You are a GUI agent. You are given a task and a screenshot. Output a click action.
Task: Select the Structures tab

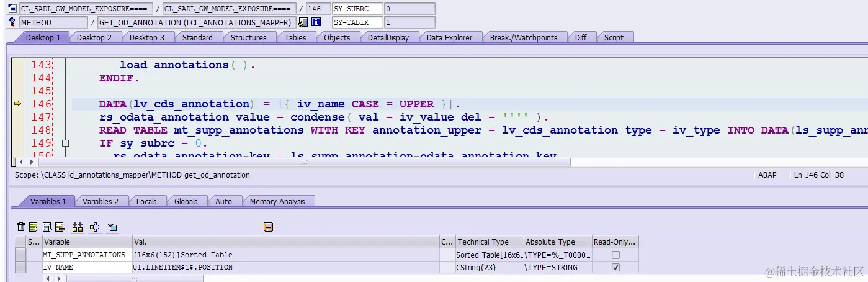248,37
